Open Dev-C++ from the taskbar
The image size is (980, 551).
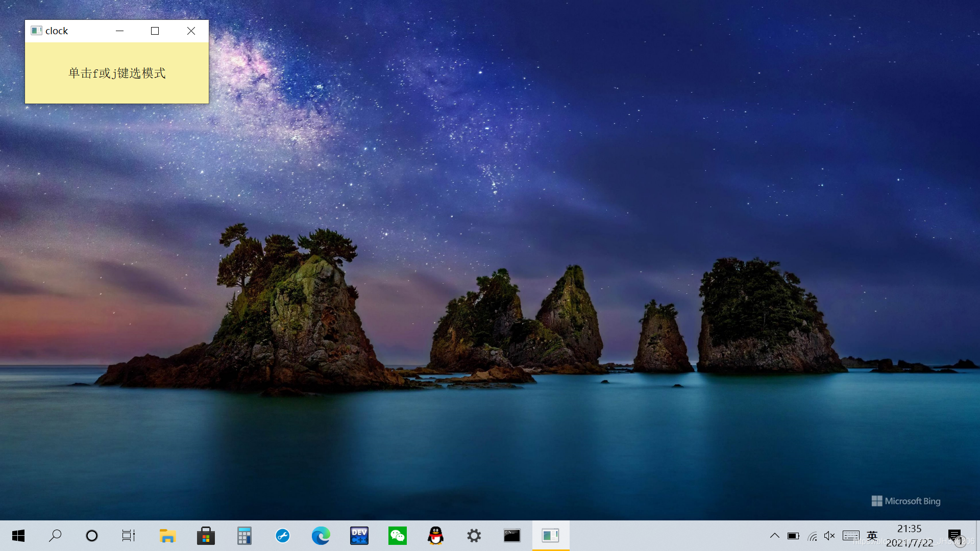tap(359, 536)
